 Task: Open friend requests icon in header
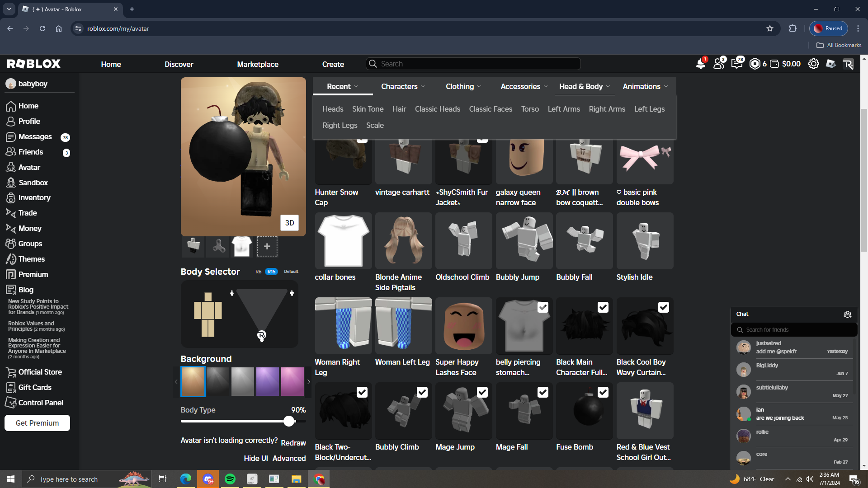click(719, 64)
